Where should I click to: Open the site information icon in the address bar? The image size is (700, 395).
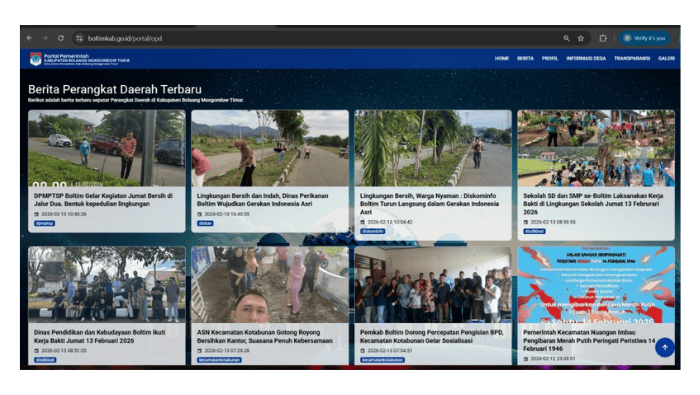point(79,38)
